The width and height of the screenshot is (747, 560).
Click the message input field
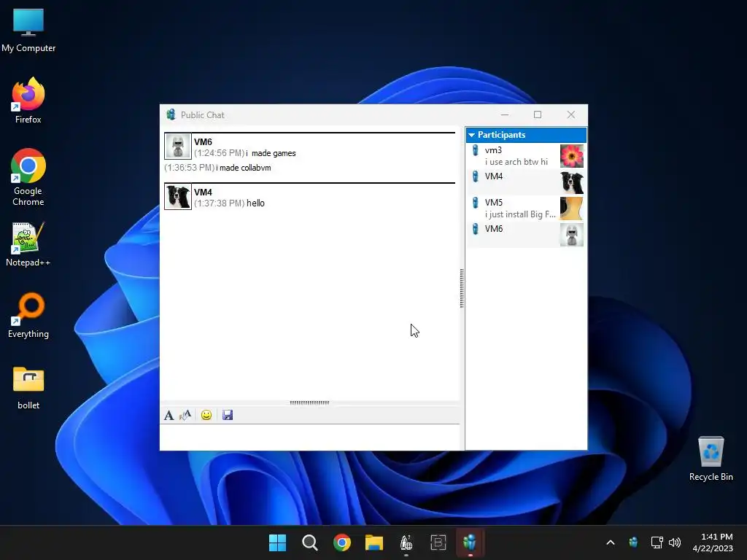point(309,437)
